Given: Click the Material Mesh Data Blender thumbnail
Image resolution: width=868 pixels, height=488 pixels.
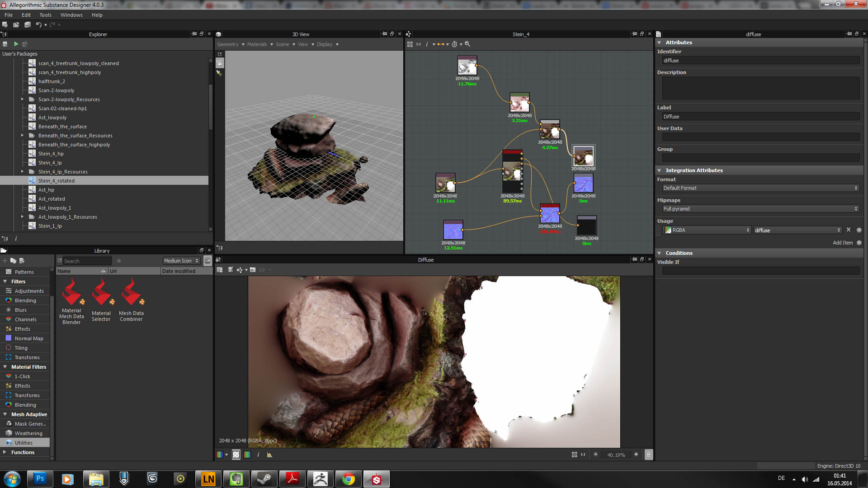Looking at the screenshot, I should [71, 292].
